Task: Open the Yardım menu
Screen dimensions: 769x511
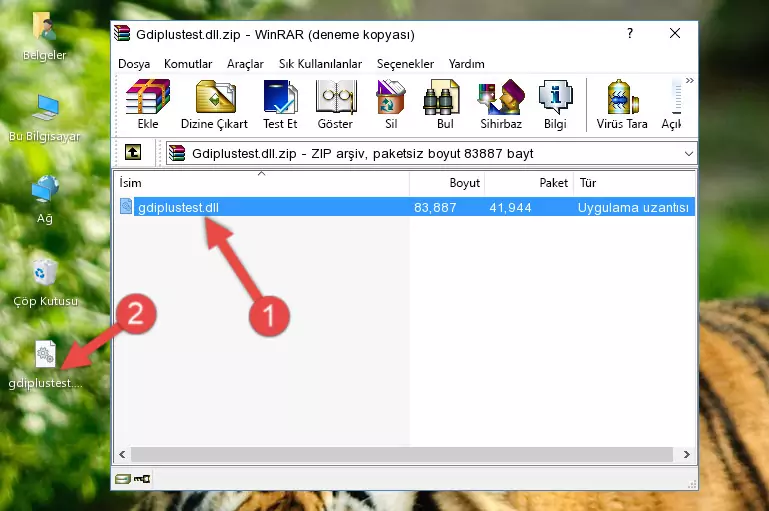Action: (x=466, y=64)
